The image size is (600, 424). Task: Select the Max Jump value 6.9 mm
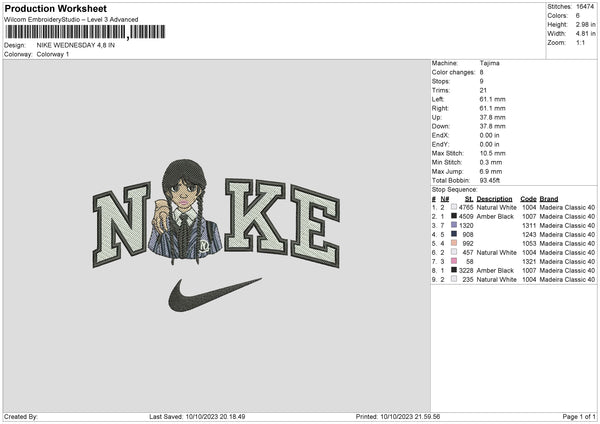(491, 171)
